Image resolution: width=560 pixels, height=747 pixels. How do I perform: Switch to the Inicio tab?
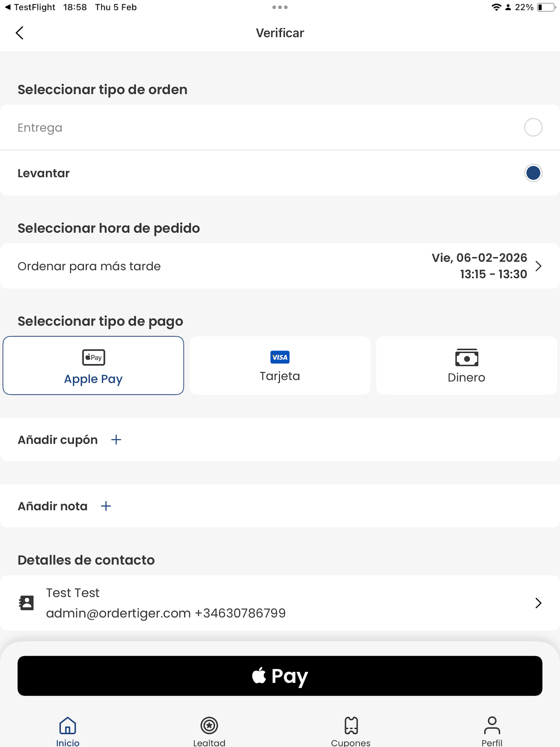click(x=68, y=732)
